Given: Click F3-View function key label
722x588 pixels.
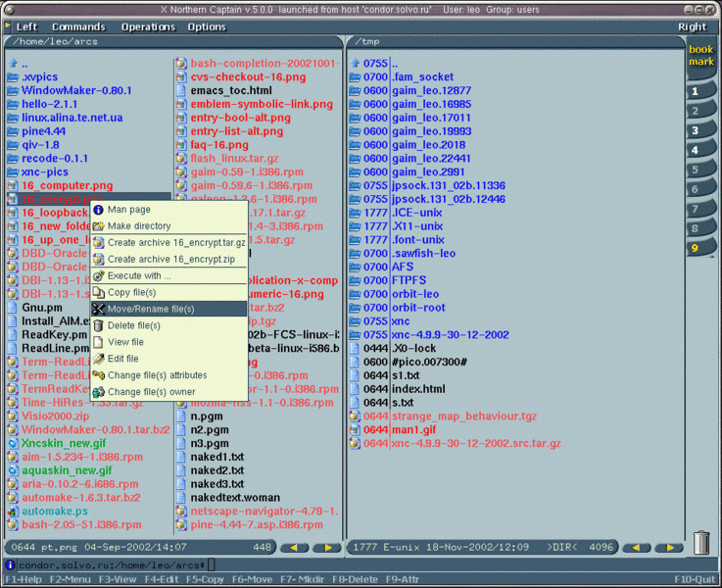Looking at the screenshot, I should click(x=118, y=579).
